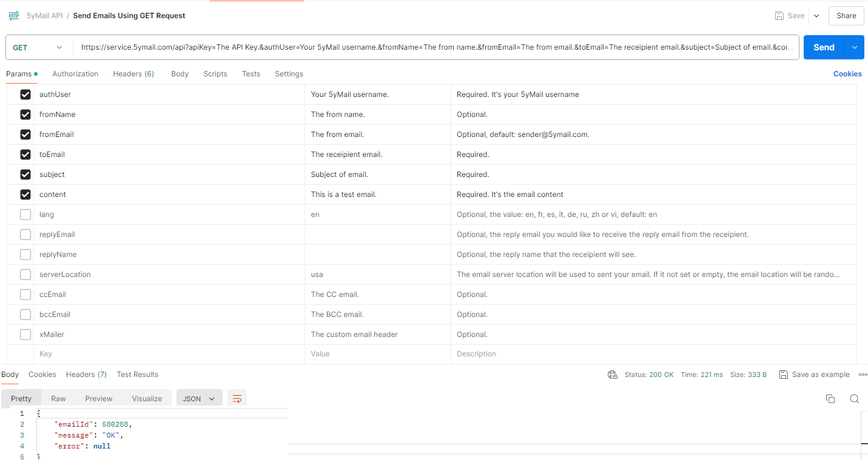The height and width of the screenshot is (460, 868).
Task: Click the empty Key field in new row
Action: coord(169,354)
